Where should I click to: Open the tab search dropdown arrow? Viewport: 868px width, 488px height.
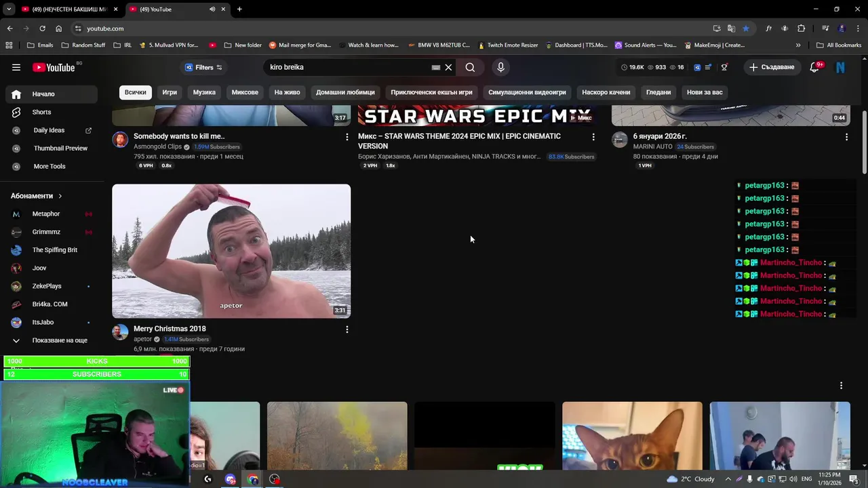pyautogui.click(x=9, y=9)
